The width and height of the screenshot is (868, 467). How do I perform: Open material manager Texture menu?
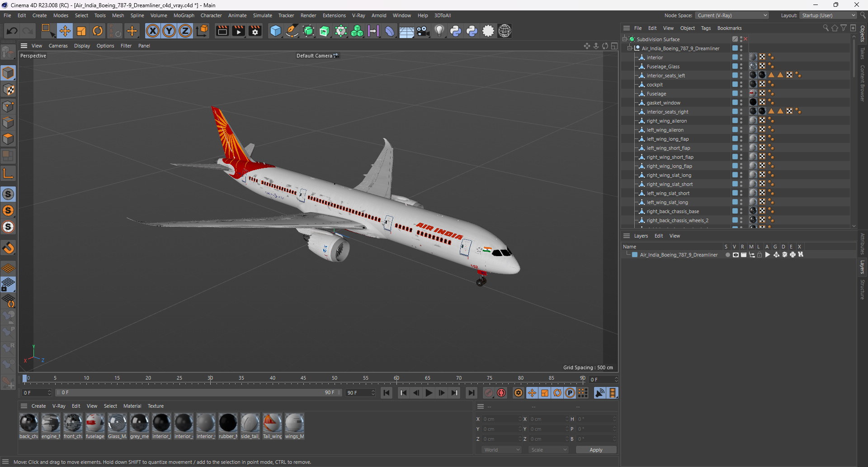(x=156, y=406)
